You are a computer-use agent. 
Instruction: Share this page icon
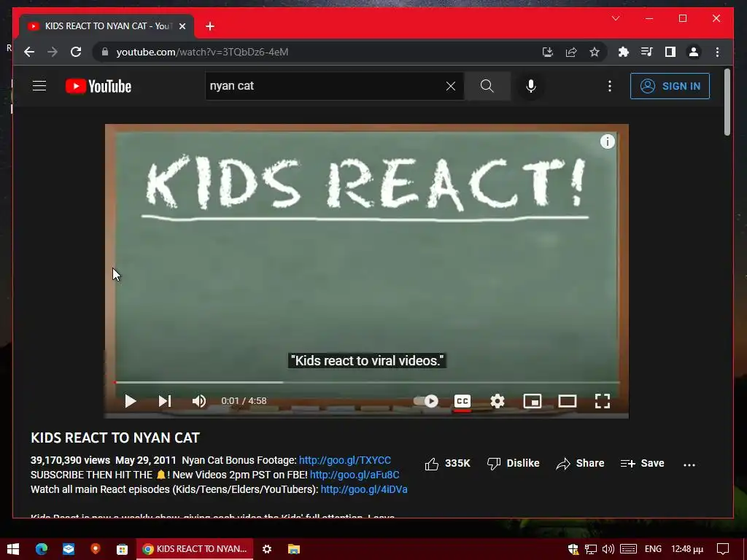point(570,52)
